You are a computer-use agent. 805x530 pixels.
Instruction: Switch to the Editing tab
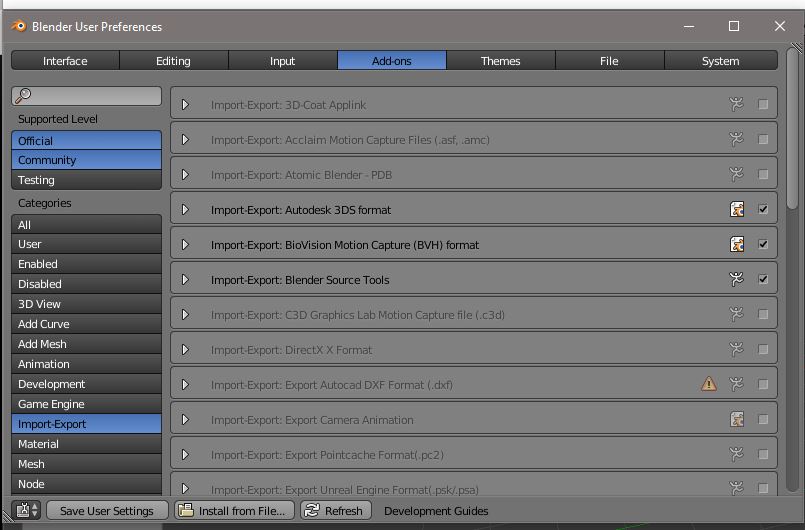click(x=174, y=61)
